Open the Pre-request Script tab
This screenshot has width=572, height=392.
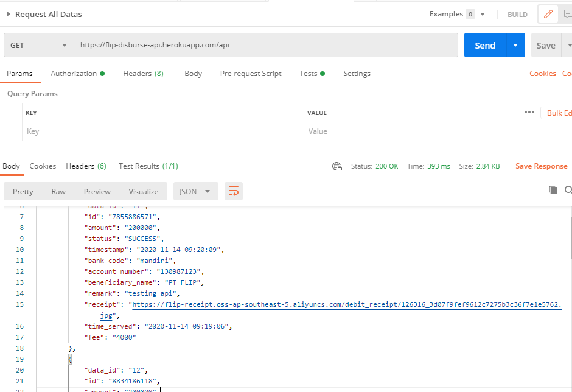251,74
